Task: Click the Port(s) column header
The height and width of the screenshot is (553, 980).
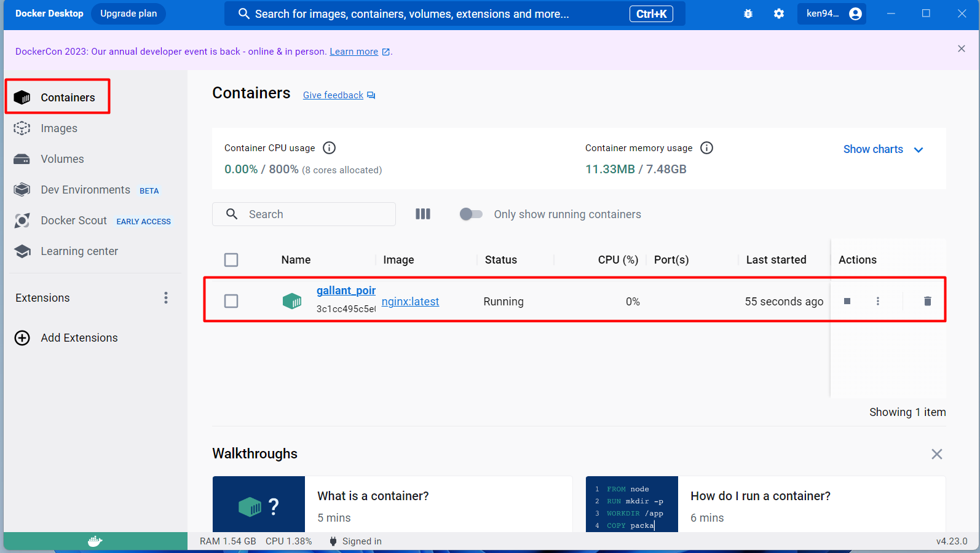Action: 671,260
